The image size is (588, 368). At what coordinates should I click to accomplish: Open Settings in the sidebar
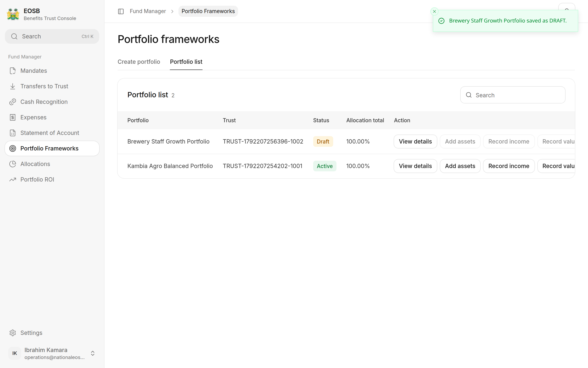(52, 333)
